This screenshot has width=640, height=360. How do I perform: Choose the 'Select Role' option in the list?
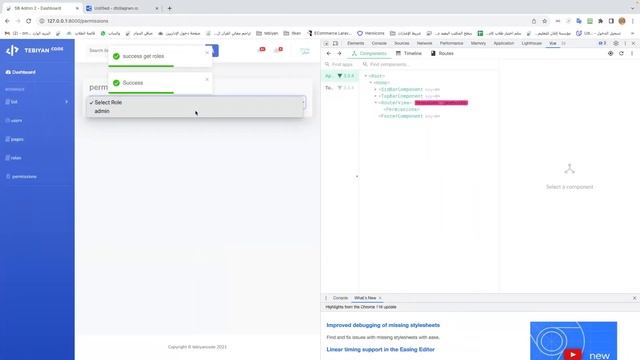point(196,102)
